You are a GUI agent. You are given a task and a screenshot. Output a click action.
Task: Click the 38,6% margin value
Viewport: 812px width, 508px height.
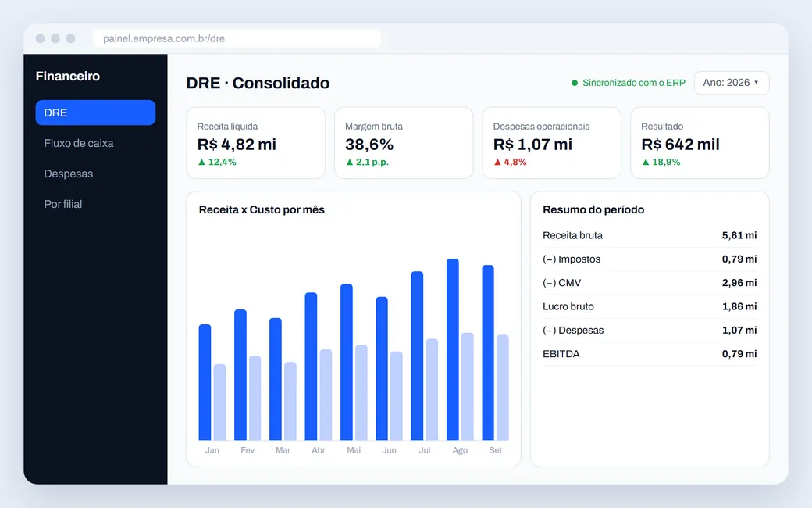(369, 145)
